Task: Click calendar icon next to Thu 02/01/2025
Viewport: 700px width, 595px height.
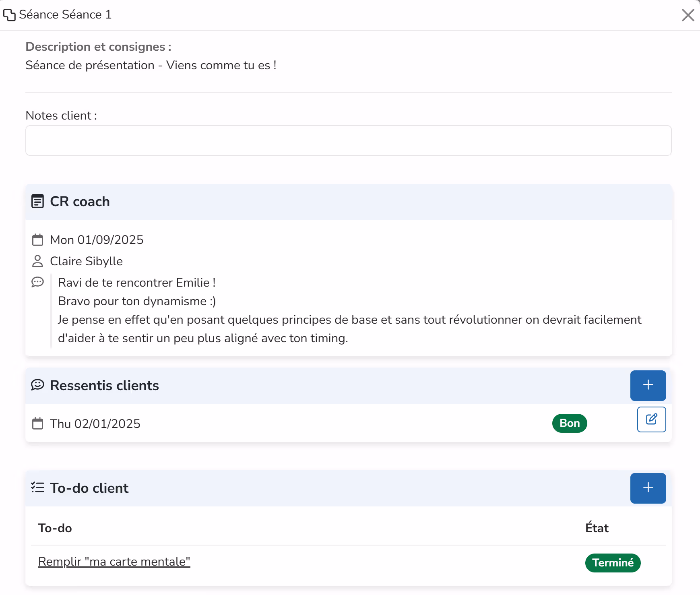Action: click(37, 424)
